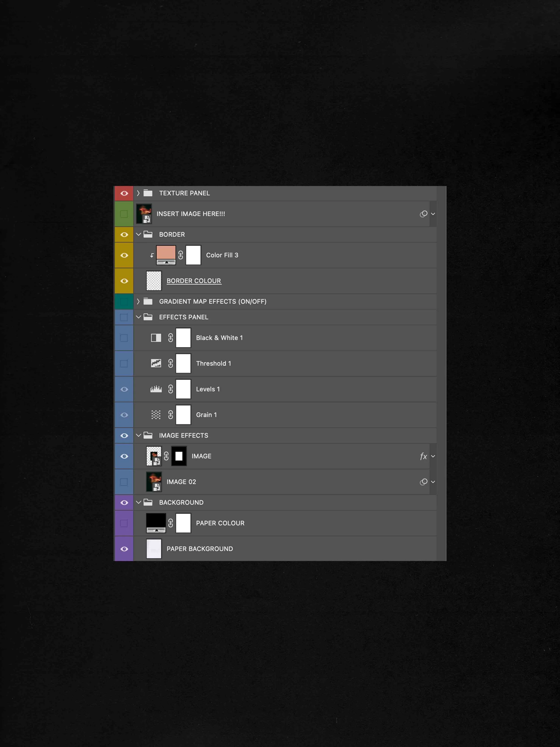Enable GRADIENT MAP EFFECTS group visibility
Viewport: 560px width, 747px height.
(x=124, y=301)
